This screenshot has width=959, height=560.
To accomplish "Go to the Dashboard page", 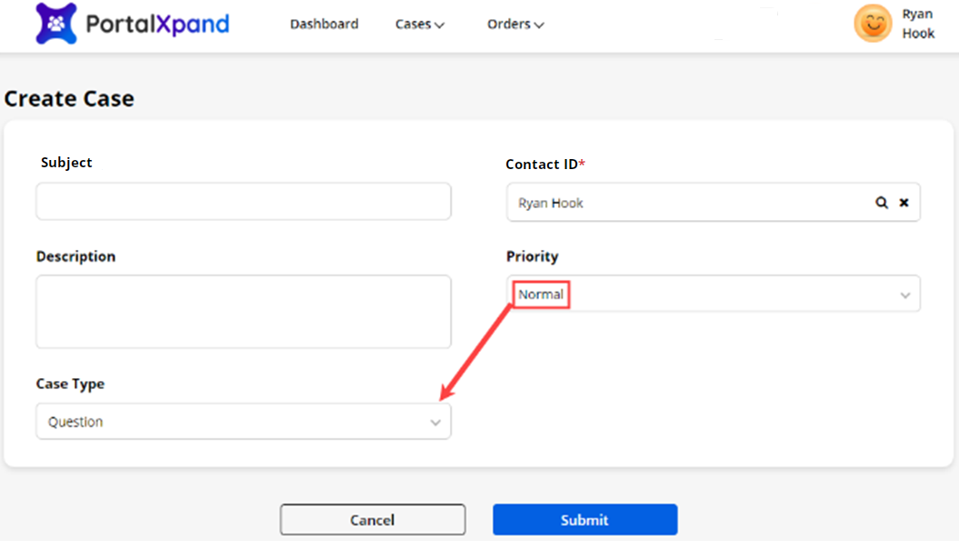I will click(x=324, y=25).
